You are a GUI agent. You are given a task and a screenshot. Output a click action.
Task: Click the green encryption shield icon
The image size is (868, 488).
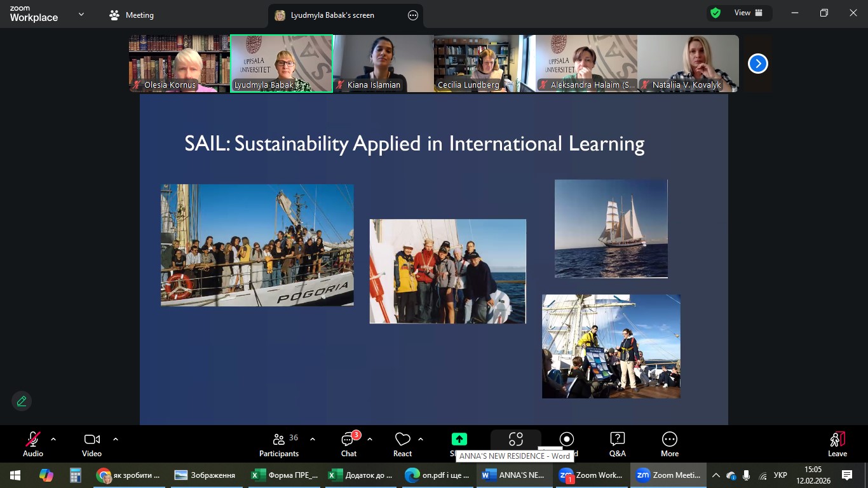pyautogui.click(x=715, y=13)
